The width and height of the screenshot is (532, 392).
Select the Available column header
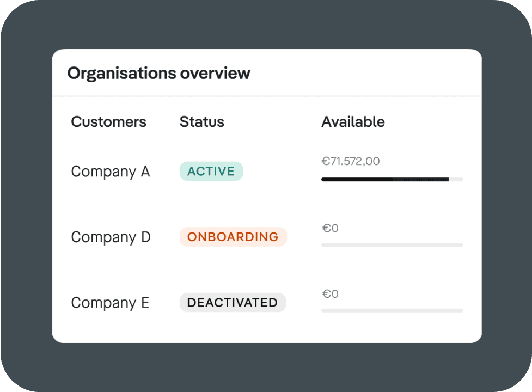(353, 122)
